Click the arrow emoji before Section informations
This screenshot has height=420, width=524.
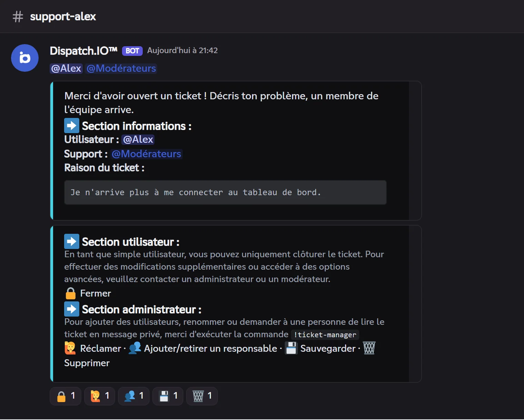(x=72, y=126)
